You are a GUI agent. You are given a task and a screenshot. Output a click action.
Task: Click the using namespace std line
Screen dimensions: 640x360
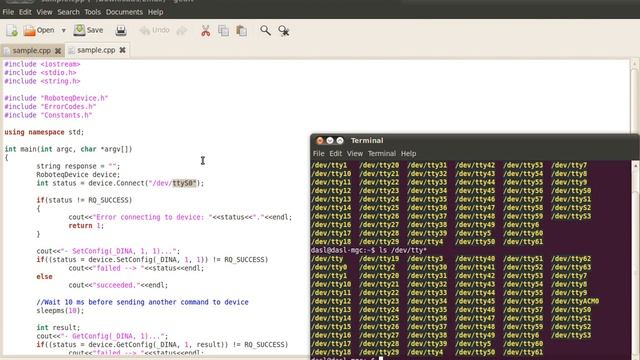[44, 132]
